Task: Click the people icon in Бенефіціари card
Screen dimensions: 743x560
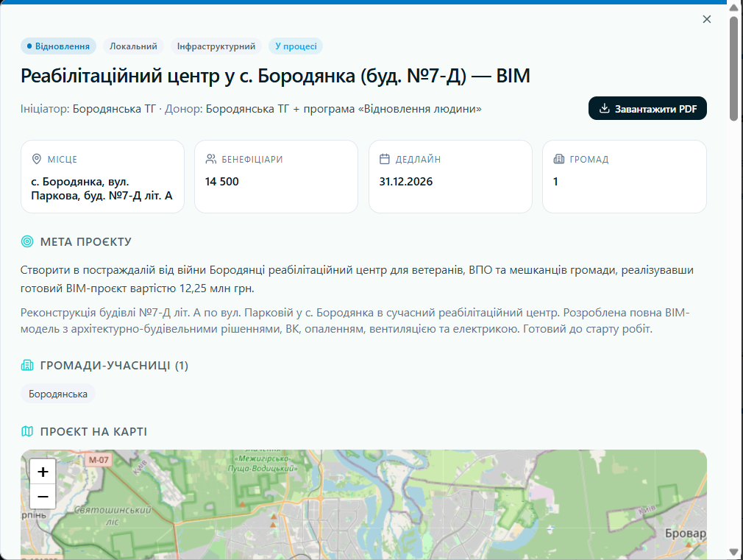Action: [211, 159]
